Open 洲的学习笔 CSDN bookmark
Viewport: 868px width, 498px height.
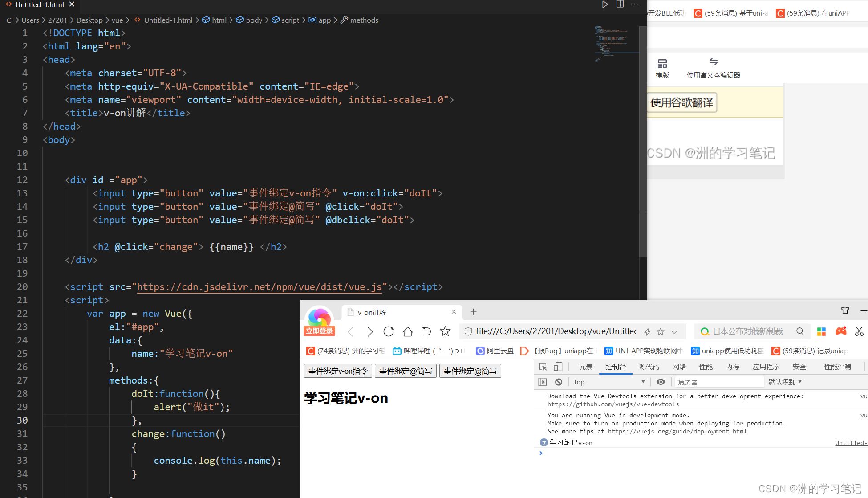pos(345,351)
